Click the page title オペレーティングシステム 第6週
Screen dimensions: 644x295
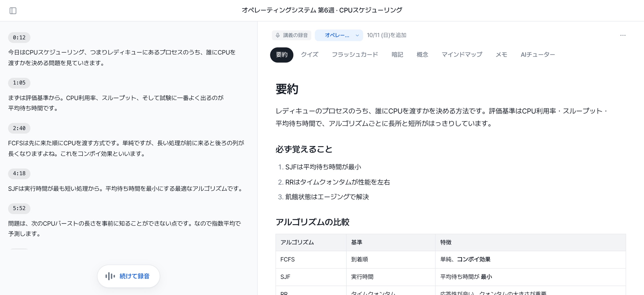tap(322, 10)
